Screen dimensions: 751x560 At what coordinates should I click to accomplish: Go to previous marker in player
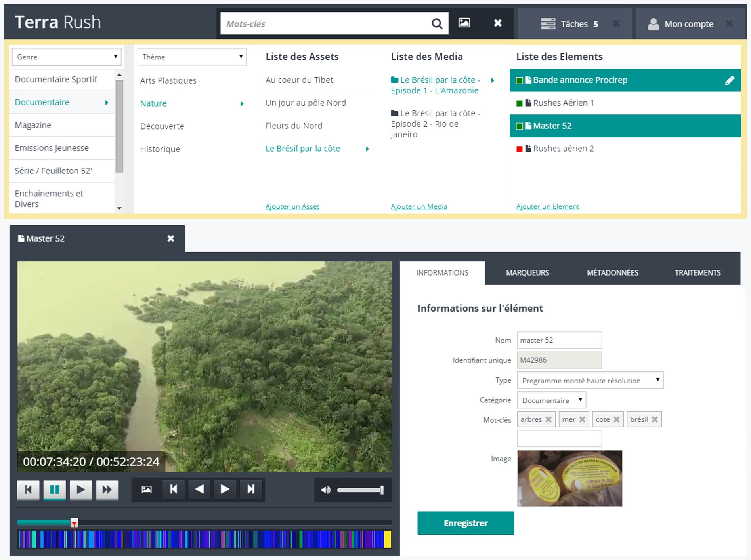(173, 490)
